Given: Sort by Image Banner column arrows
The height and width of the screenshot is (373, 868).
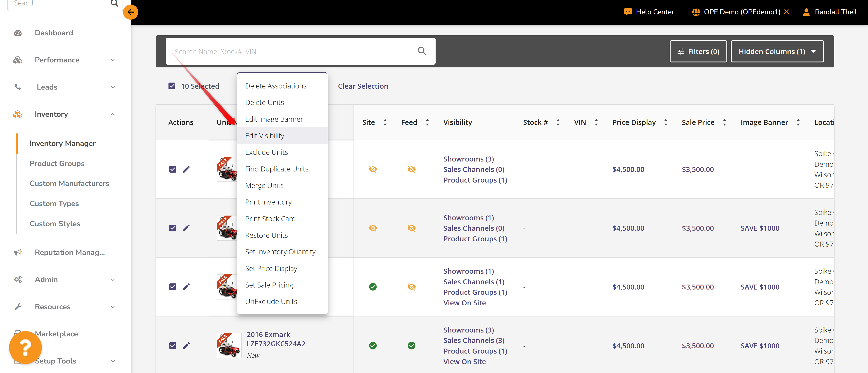Looking at the screenshot, I should tap(798, 122).
